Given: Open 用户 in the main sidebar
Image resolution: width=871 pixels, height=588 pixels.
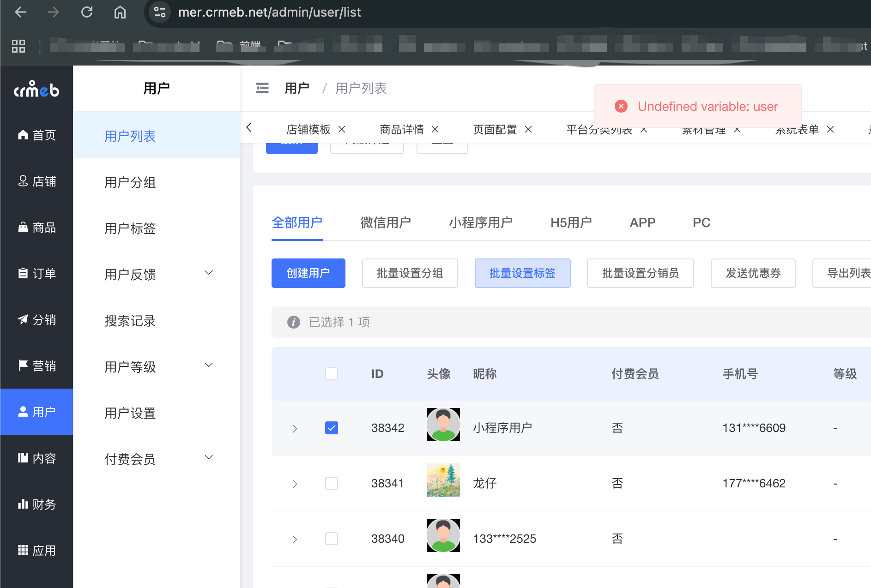Looking at the screenshot, I should (37, 412).
